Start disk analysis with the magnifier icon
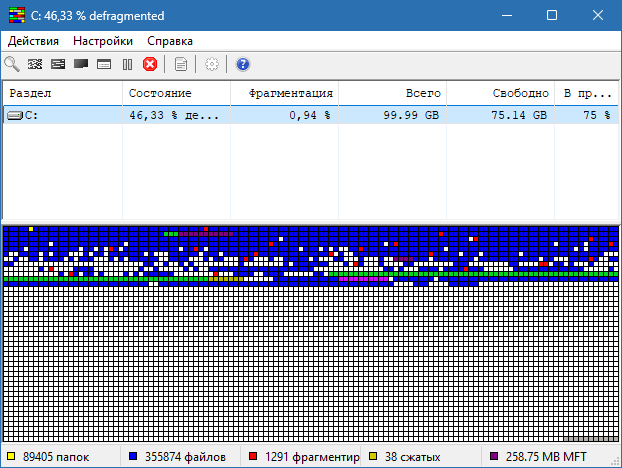 point(12,64)
